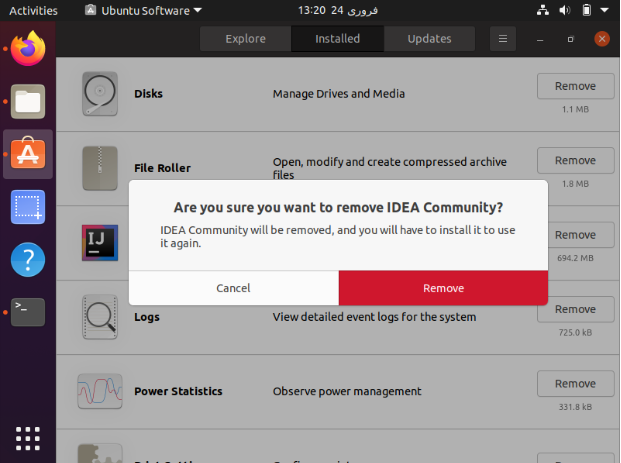Open Terminal from the dock
Image resolution: width=621 pixels, height=463 pixels.
(28, 312)
